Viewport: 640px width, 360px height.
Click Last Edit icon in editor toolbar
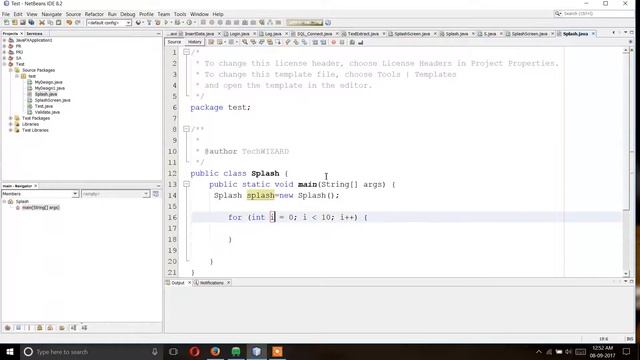(x=211, y=42)
